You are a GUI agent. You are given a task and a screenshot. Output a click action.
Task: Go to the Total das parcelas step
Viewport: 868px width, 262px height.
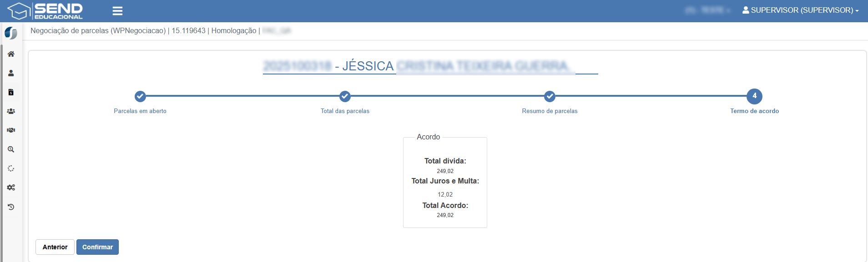(x=345, y=96)
